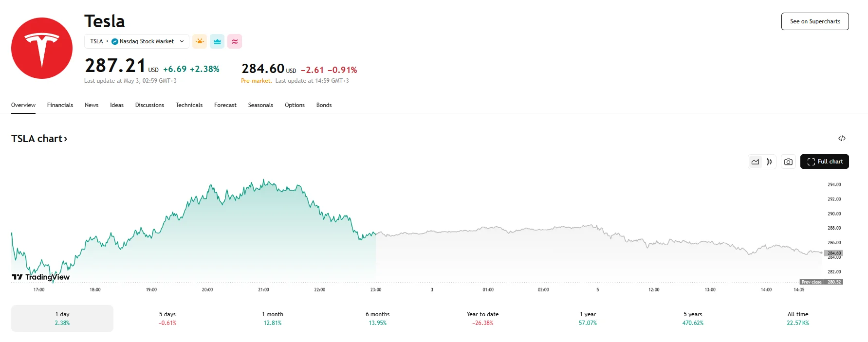
Task: Select the Overview tab
Action: [23, 105]
